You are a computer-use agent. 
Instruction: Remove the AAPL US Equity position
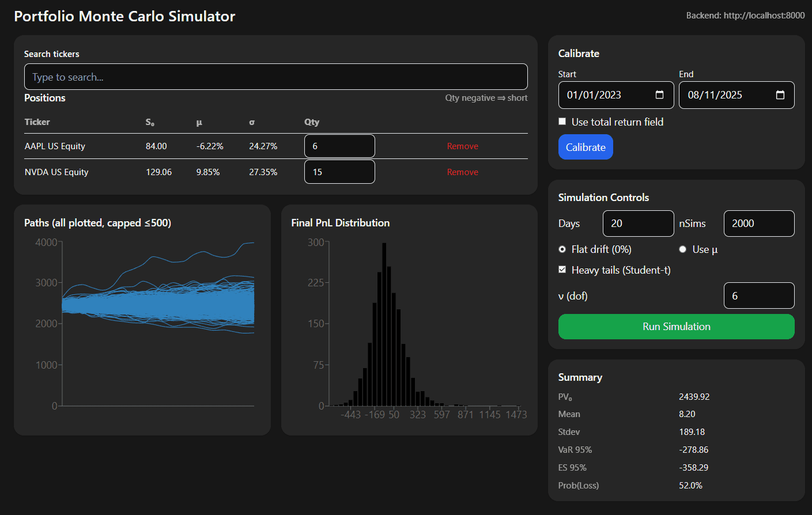(x=462, y=146)
